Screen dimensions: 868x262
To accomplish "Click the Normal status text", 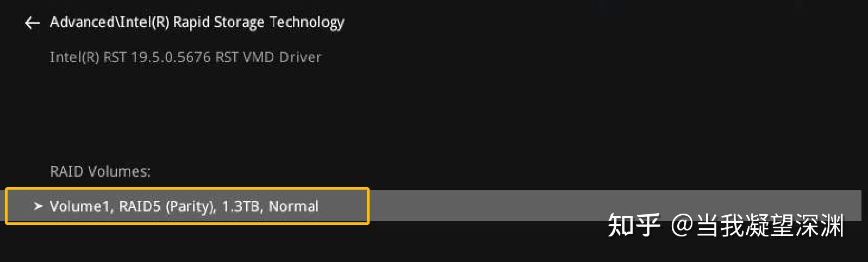I will coord(294,207).
